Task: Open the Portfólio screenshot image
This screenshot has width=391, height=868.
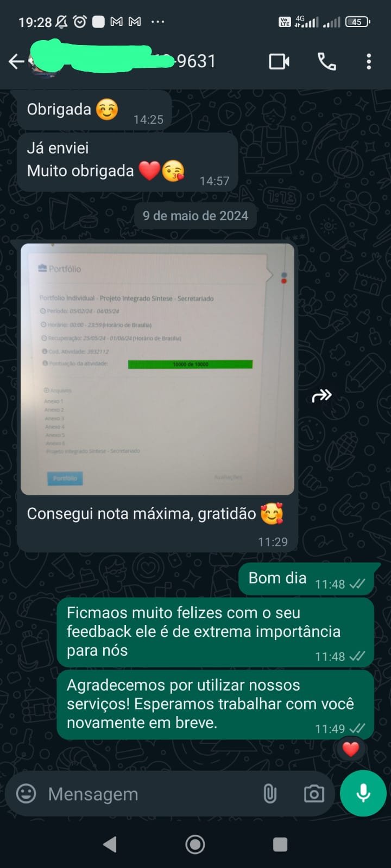Action: pyautogui.click(x=157, y=369)
